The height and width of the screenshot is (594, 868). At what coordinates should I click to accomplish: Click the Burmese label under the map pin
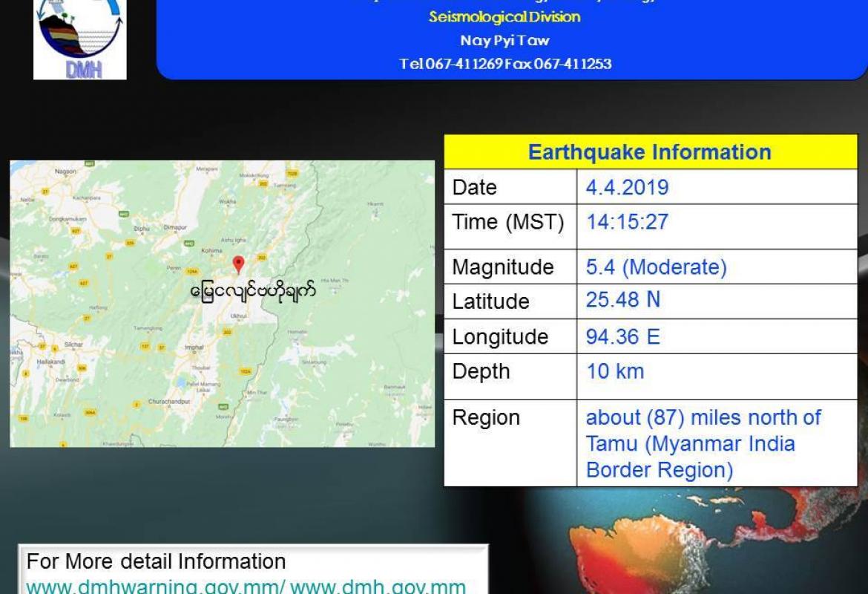tap(253, 290)
